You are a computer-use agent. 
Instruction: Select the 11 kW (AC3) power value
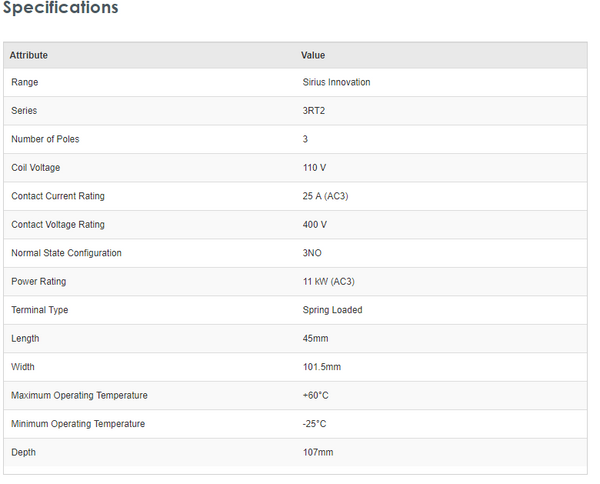(329, 282)
